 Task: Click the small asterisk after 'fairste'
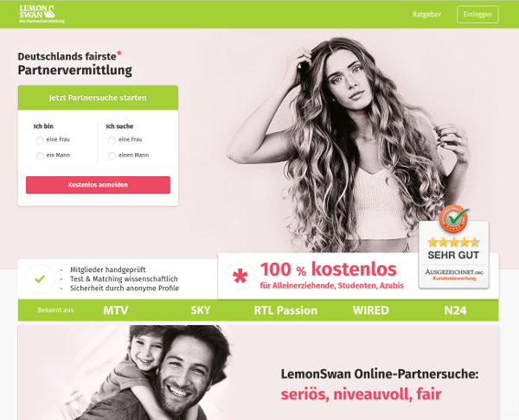[x=119, y=54]
